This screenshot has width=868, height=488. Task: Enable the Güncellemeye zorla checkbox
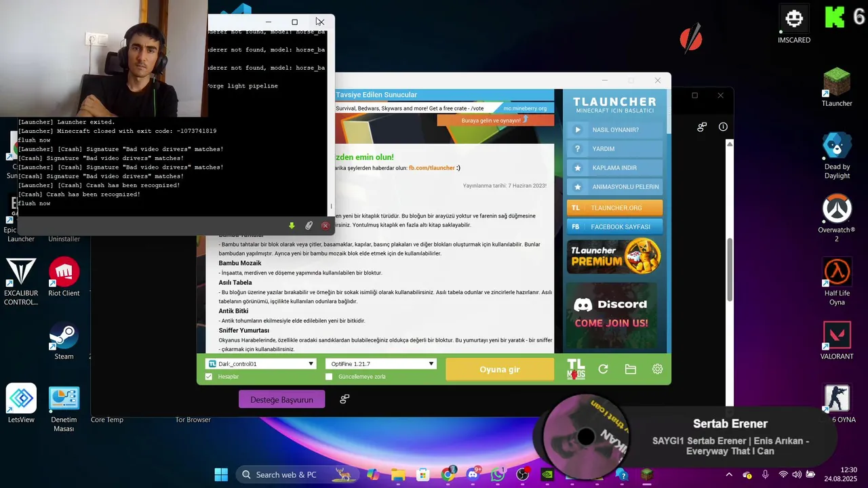click(x=329, y=377)
